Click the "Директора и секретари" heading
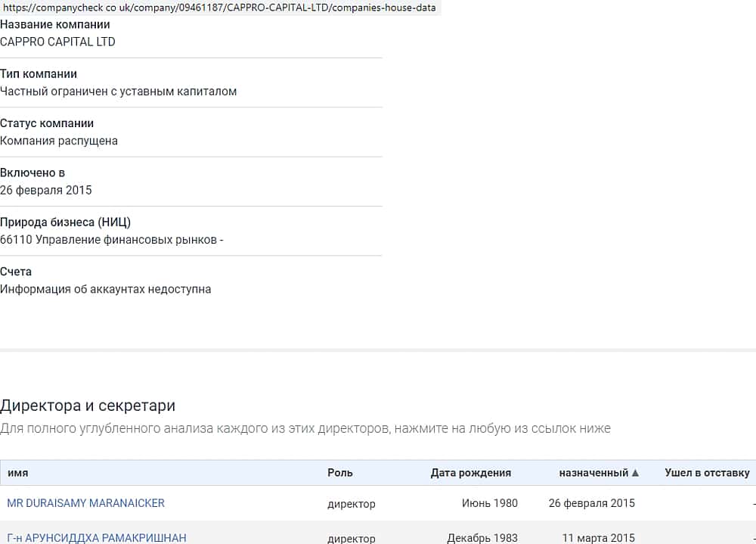The width and height of the screenshot is (756, 544). point(88,406)
